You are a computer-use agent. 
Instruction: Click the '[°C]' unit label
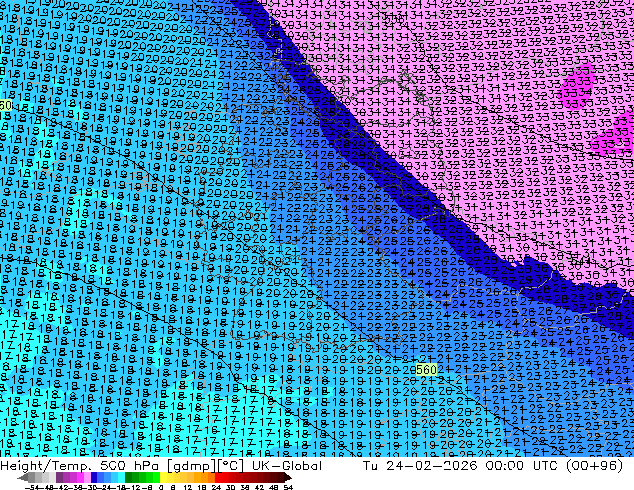(x=231, y=466)
